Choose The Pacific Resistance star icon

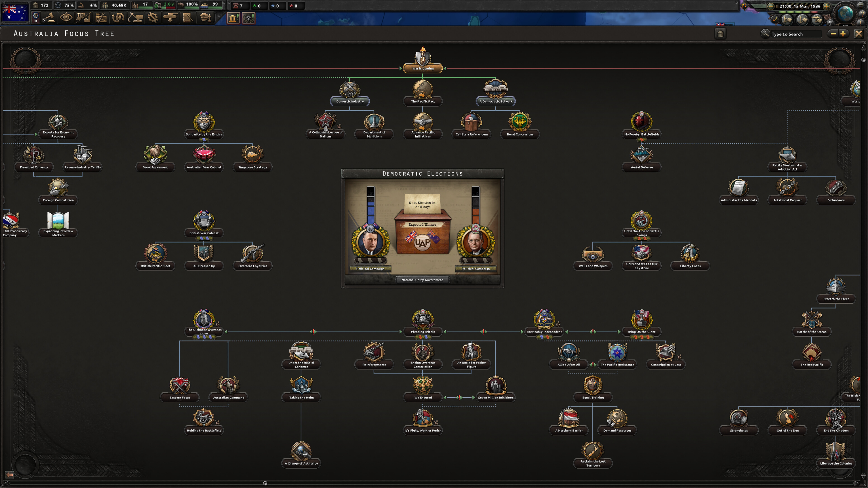617,352
